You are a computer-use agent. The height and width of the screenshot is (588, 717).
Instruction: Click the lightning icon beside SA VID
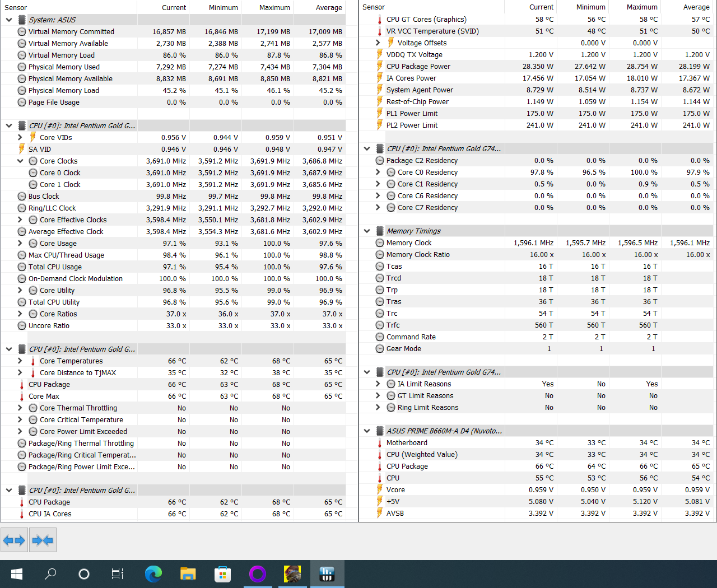pos(22,149)
